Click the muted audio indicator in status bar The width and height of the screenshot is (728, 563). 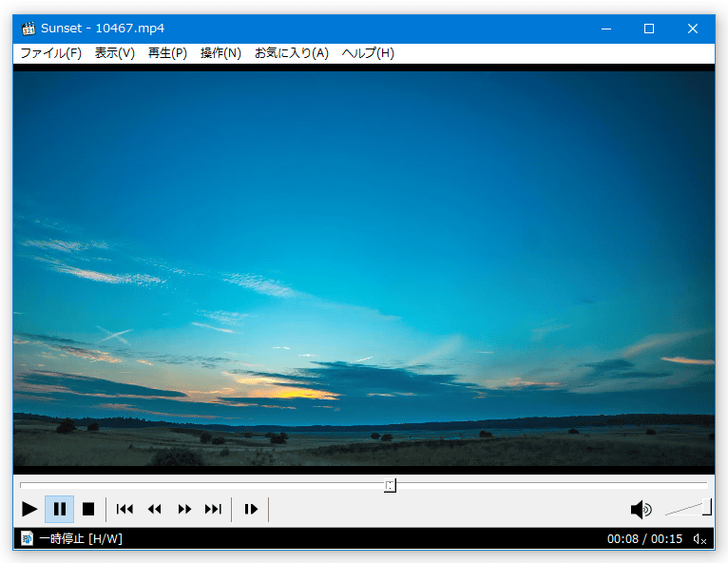699,539
